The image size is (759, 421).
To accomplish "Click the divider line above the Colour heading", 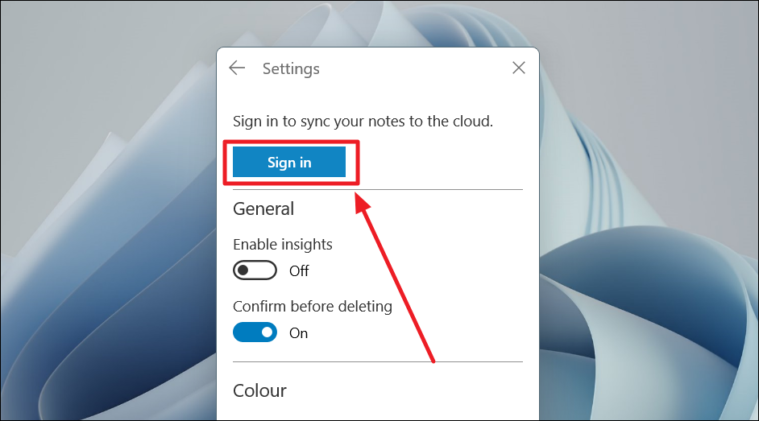I will tap(378, 361).
